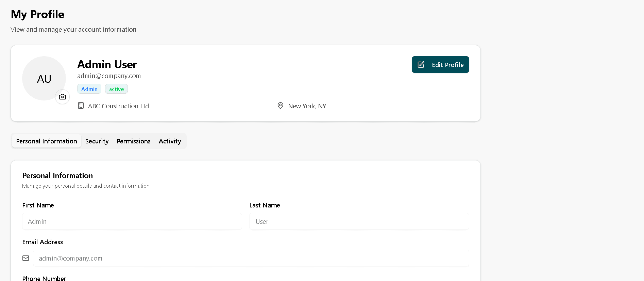
Task: View the Activity tab
Action: 170,141
